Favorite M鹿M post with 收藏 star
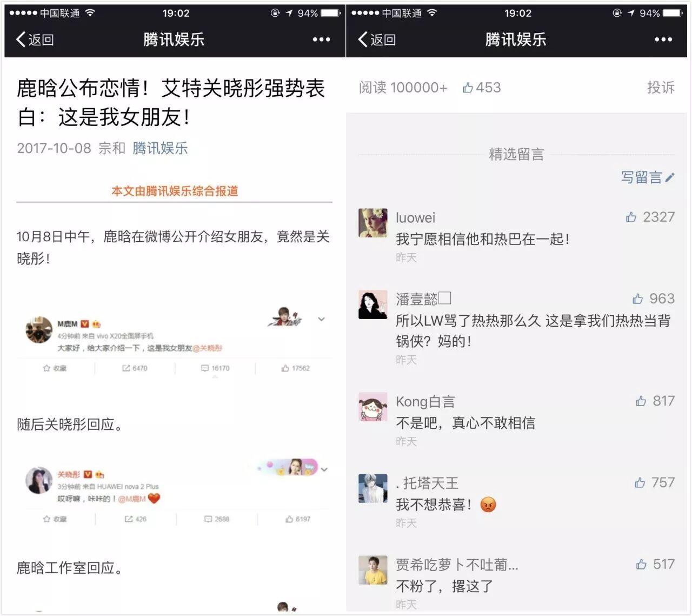 (x=55, y=368)
